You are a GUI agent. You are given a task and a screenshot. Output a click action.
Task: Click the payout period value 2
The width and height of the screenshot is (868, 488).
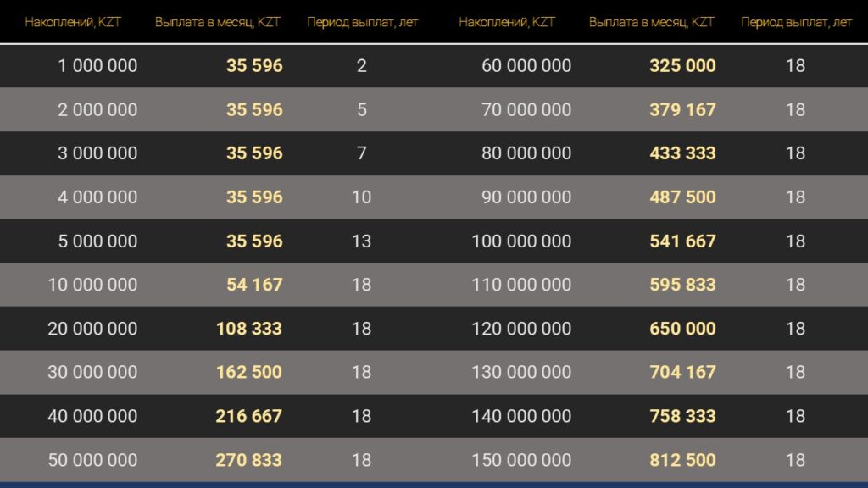(x=361, y=66)
